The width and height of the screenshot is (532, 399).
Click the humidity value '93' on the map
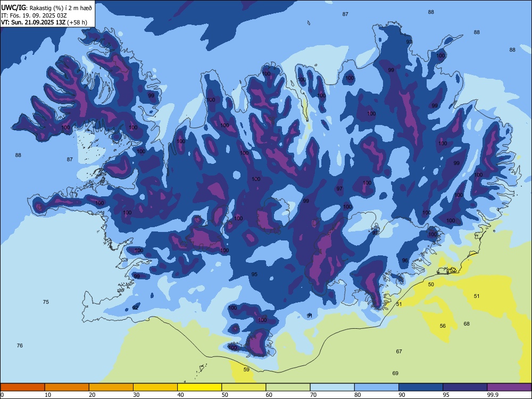pos(409,41)
